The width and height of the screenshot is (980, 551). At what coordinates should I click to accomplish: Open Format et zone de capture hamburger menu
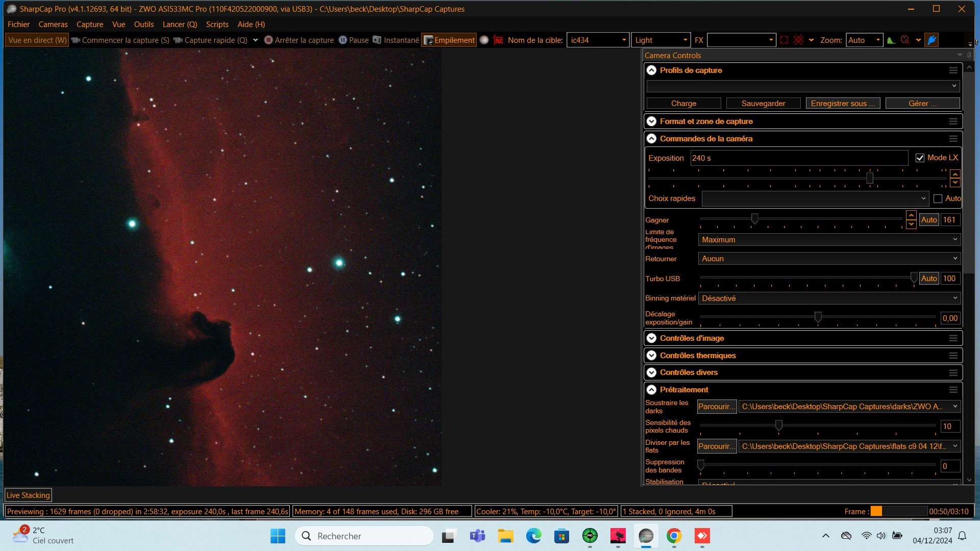coord(953,121)
